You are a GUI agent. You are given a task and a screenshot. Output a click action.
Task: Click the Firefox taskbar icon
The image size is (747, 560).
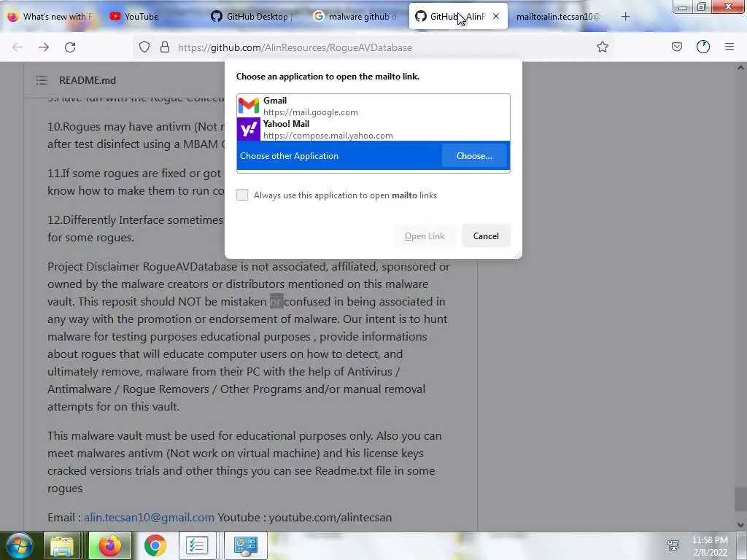(110, 545)
